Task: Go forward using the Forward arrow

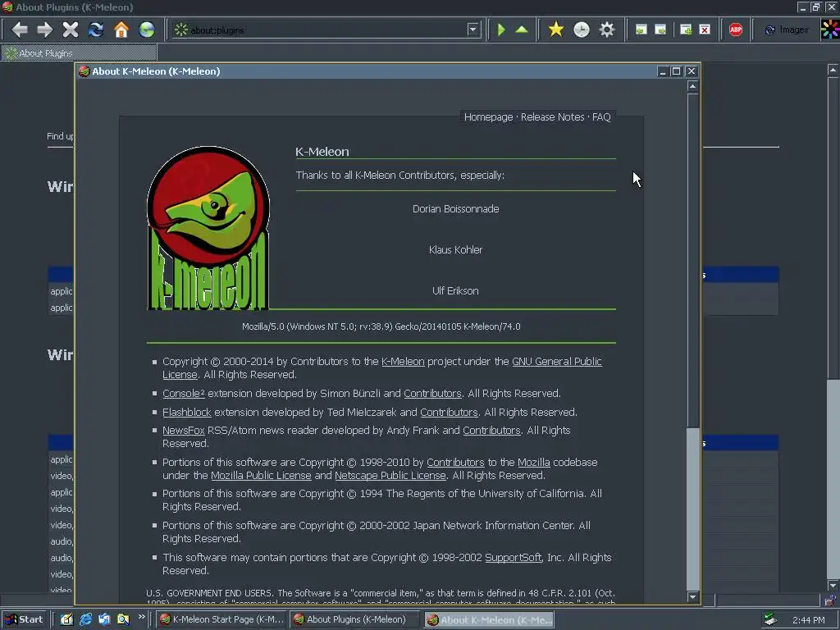Action: (44, 30)
